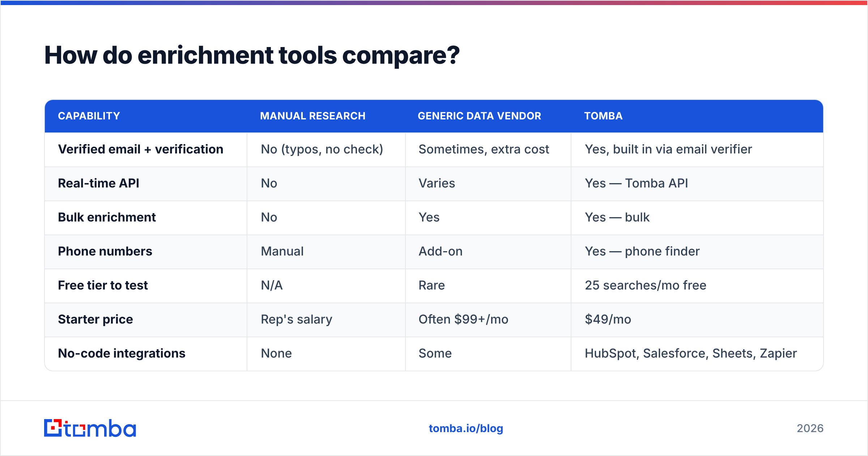Click the 'N/A' cell
Viewport: 868px width, 456px height.
coord(272,285)
